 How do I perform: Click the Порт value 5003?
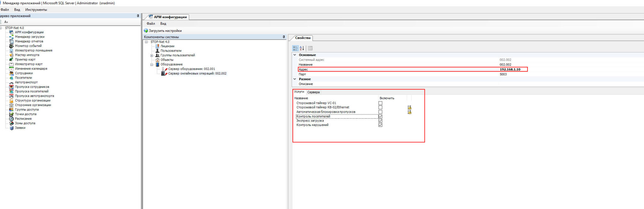503,74
